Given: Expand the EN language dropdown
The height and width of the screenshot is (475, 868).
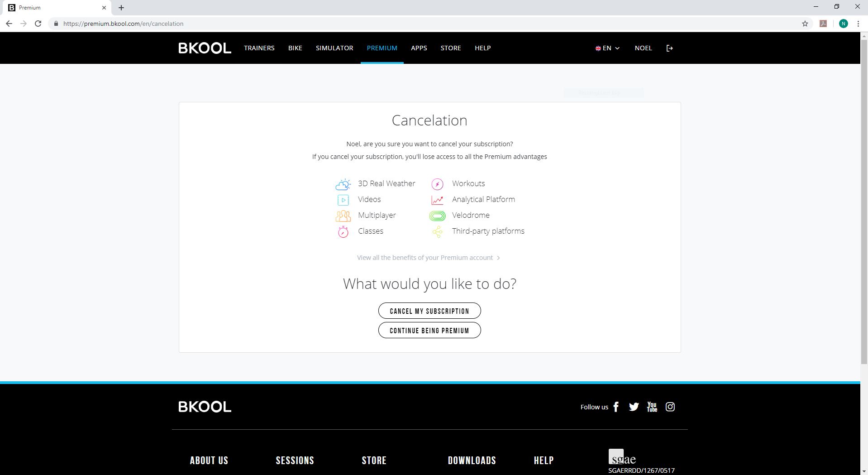Looking at the screenshot, I should coord(607,48).
